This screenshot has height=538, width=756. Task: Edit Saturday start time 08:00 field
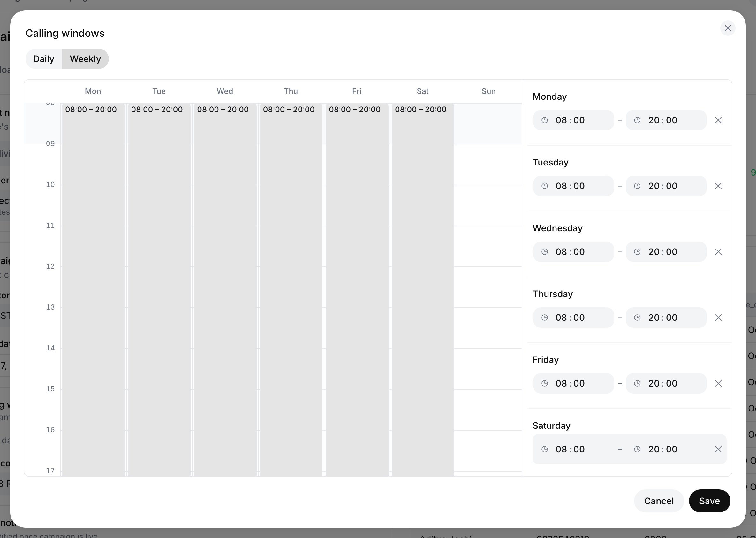pyautogui.click(x=573, y=449)
